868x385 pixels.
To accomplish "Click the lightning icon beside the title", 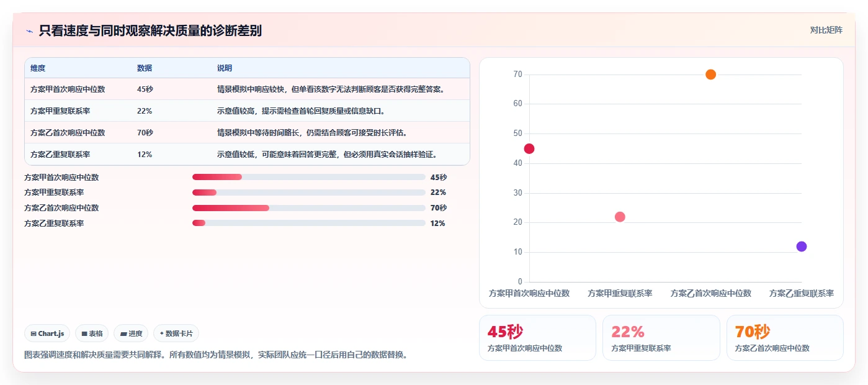I will [29, 30].
